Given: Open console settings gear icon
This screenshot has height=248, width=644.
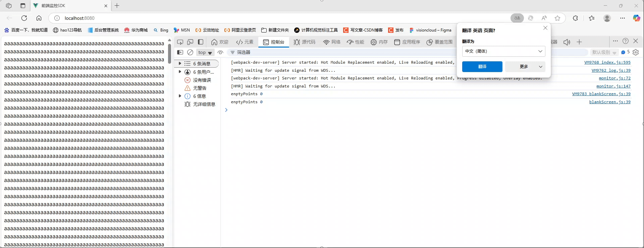Looking at the screenshot, I should point(636,52).
